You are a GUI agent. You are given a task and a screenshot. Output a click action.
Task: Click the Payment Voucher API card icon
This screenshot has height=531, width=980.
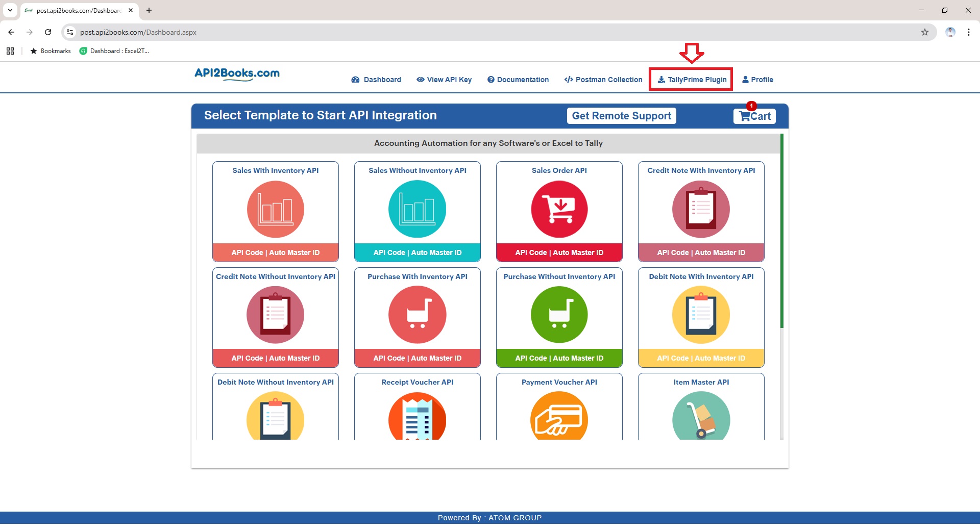(559, 416)
